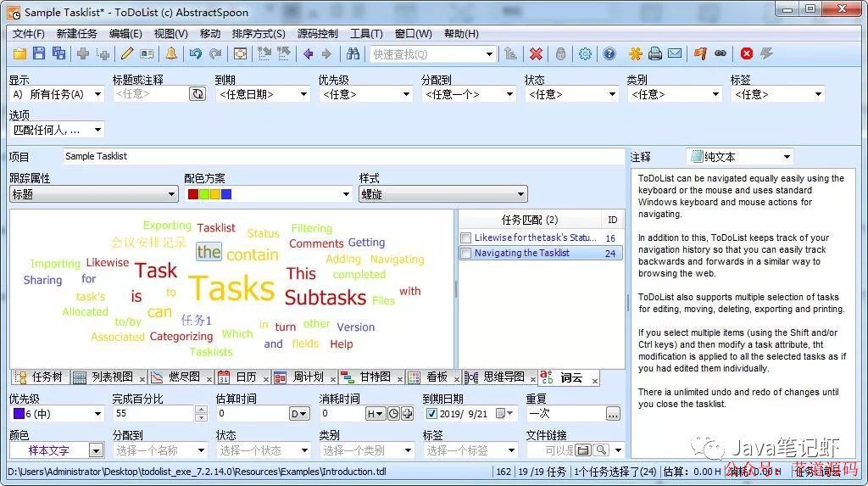Open the 视图(V) menu

[170, 34]
